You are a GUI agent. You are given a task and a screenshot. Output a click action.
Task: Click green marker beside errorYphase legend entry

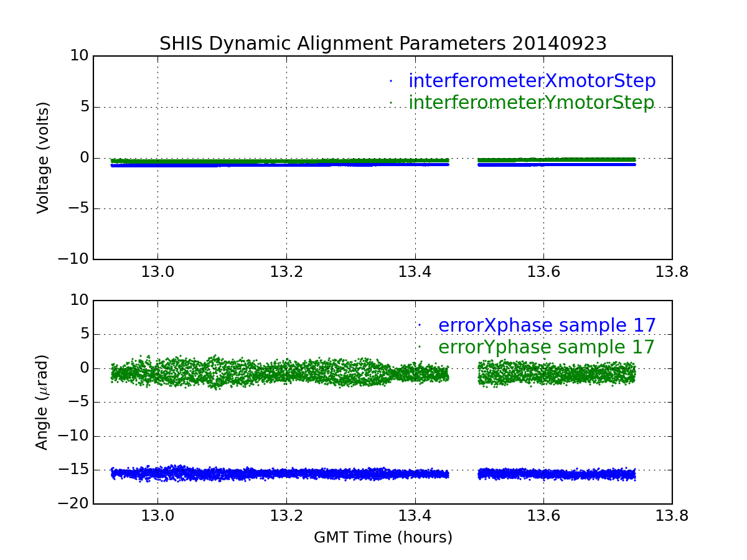(x=420, y=347)
